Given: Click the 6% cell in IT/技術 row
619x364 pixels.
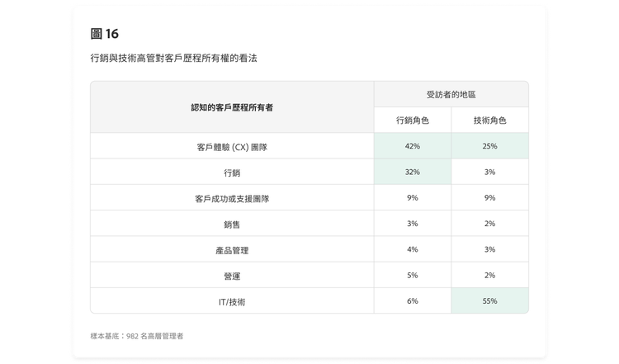Looking at the screenshot, I should [x=413, y=301].
